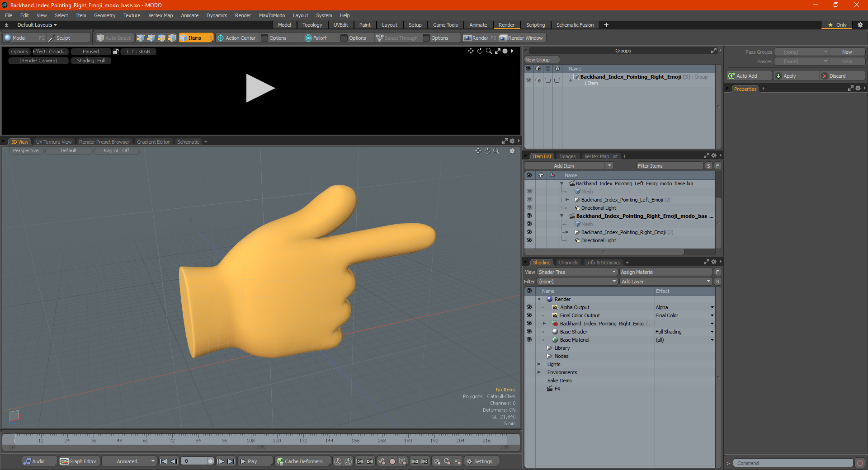This screenshot has height=470, width=868.
Task: Expand the Backhand_Index_Pointing_Right_Emoji item in the Item List
Action: coord(567,232)
